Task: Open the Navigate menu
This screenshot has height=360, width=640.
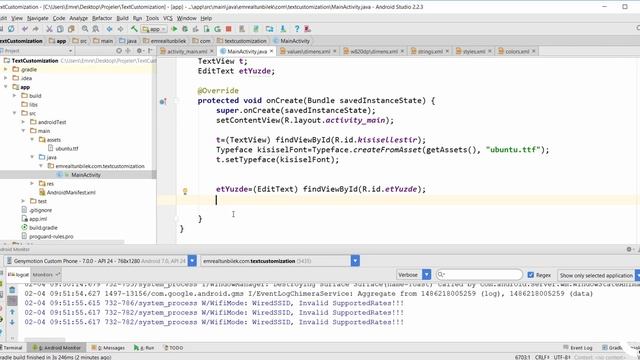Action: click(38, 18)
